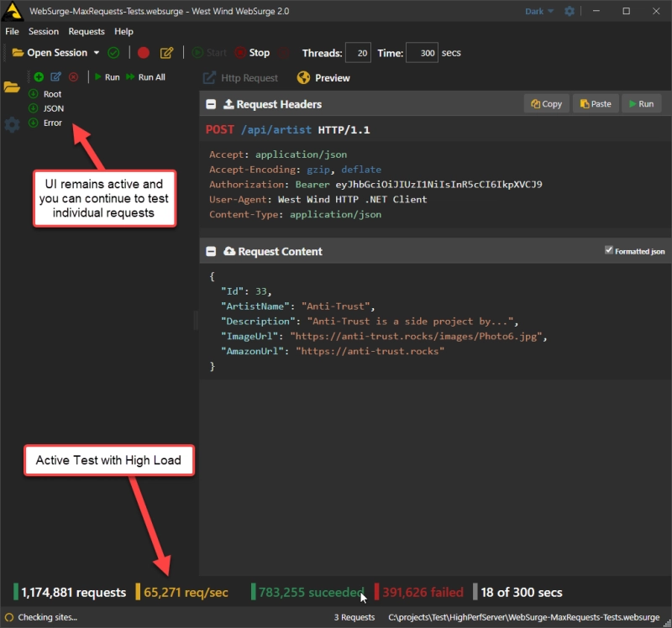The image size is (672, 628).
Task: Click the Run button in Request Headers
Action: point(641,103)
